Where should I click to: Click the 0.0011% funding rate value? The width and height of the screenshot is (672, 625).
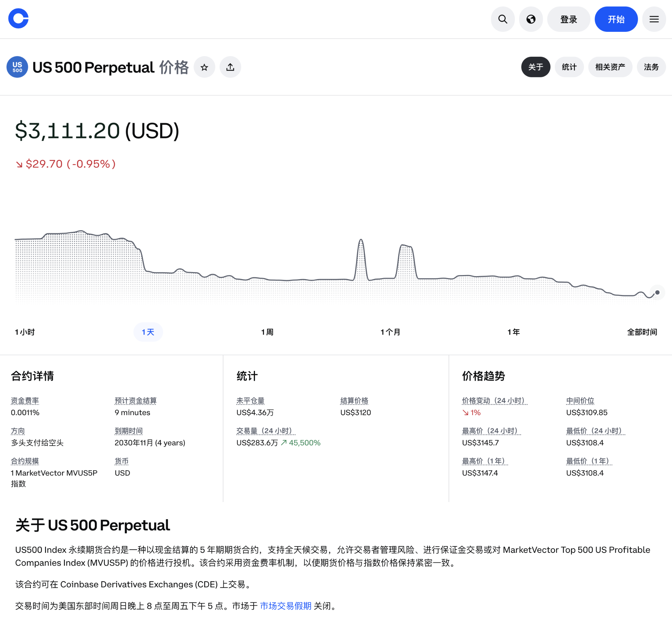25,413
